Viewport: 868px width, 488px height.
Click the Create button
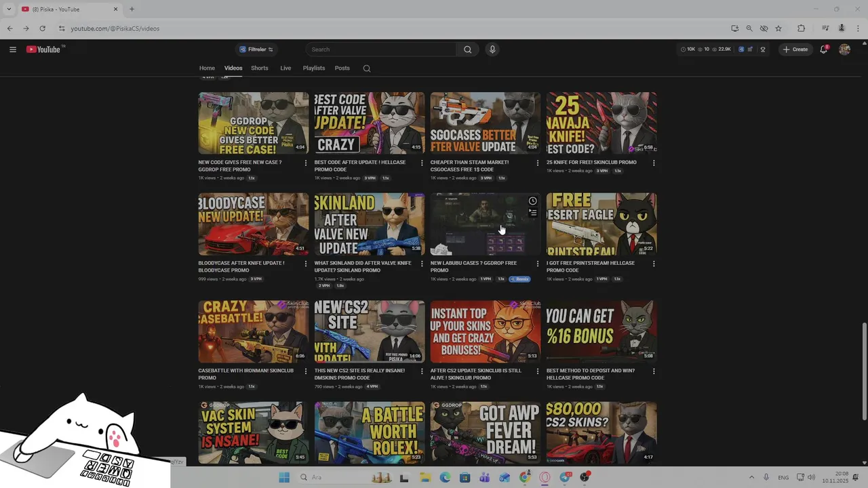pyautogui.click(x=795, y=49)
